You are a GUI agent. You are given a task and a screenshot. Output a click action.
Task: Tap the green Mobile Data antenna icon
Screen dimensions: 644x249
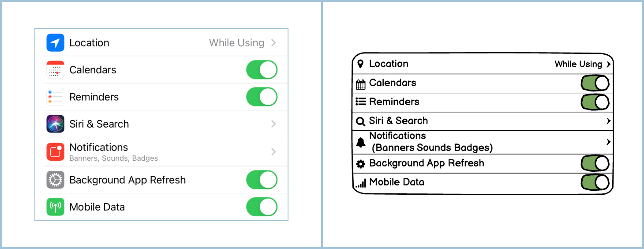(x=55, y=207)
